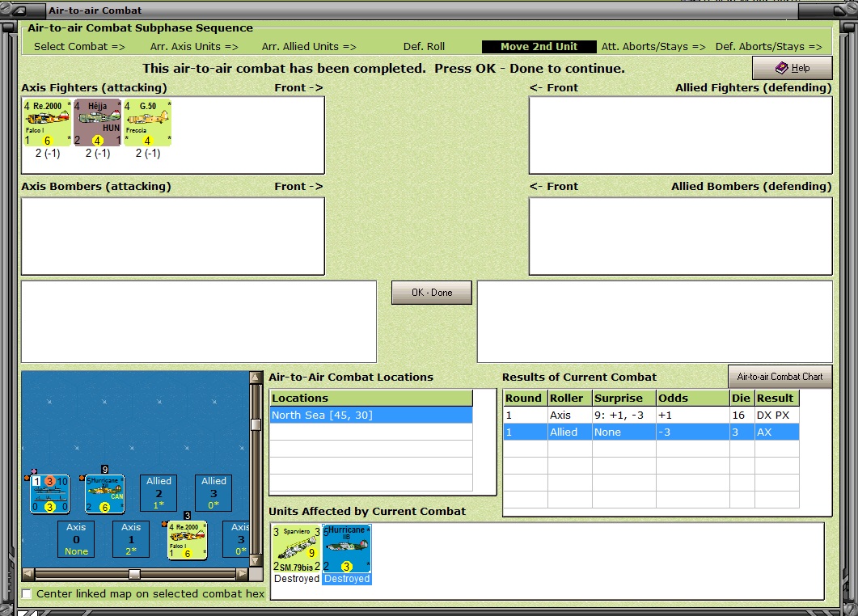Click the Surprise column header
The height and width of the screenshot is (616, 858).
click(624, 398)
